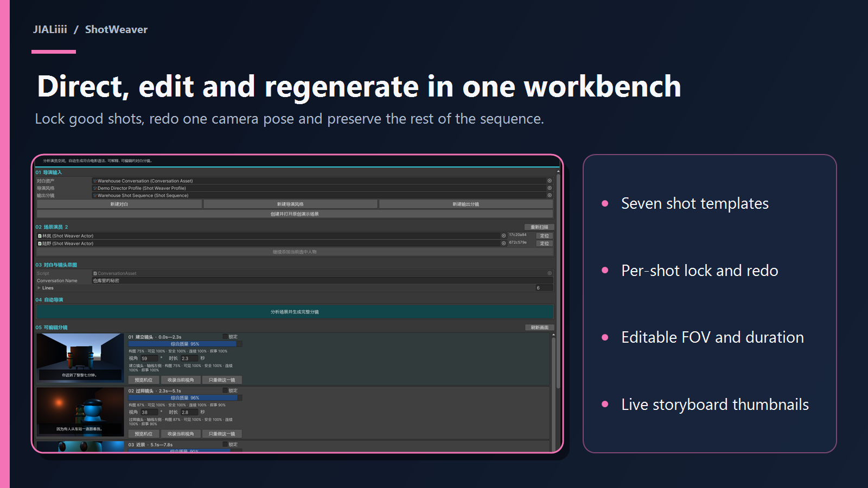Click shot 01 综合质量 95% quality bar

pyautogui.click(x=185, y=344)
